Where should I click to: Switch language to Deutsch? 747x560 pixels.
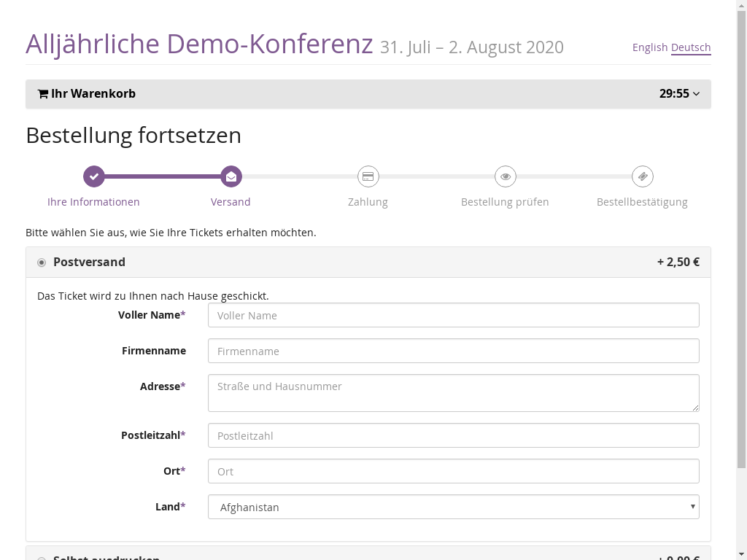690,47
